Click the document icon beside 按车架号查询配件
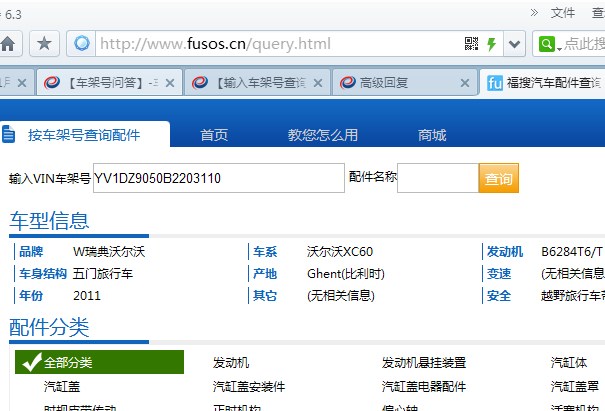Viewport: 605px width, 411px height. pyautogui.click(x=8, y=134)
